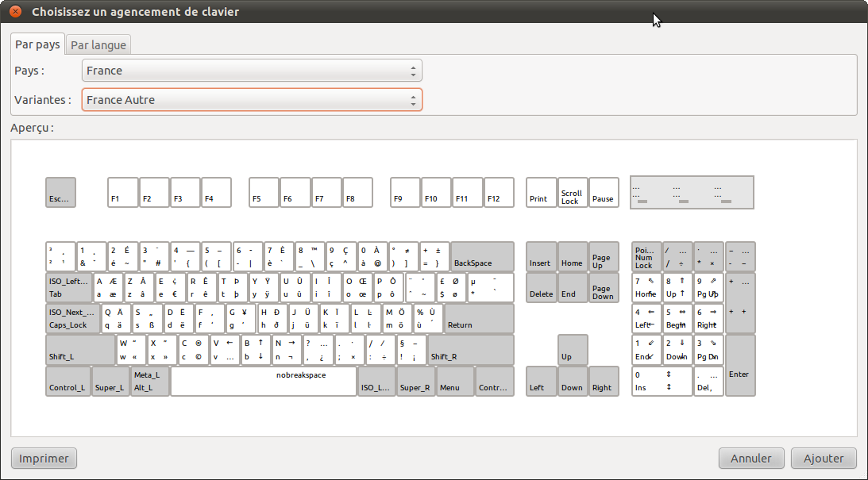868x480 pixels.
Task: Click the Caps_Lock key in preview
Action: click(68, 318)
